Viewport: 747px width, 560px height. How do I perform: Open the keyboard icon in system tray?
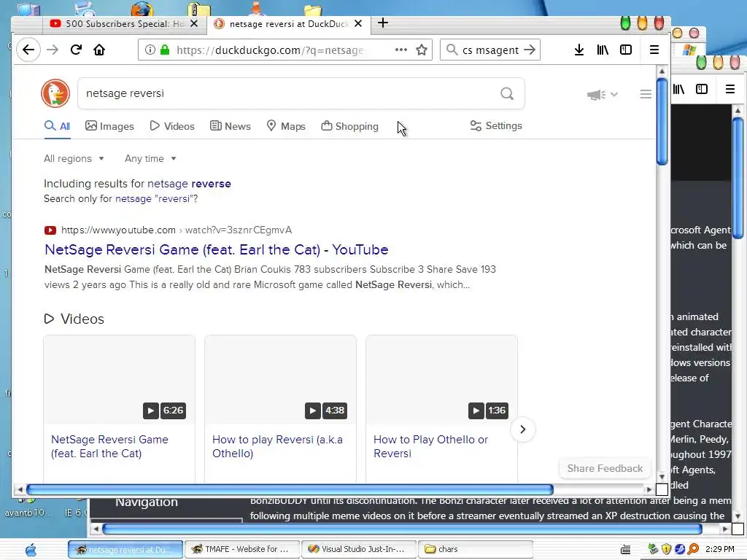click(x=625, y=550)
